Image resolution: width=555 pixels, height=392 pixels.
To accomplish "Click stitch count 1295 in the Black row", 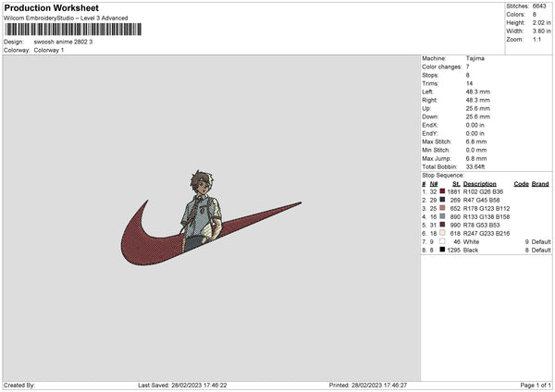I will (x=454, y=251).
